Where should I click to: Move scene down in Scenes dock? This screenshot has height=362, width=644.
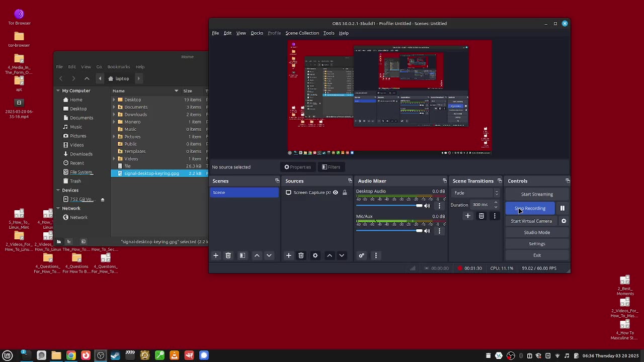tap(269, 255)
